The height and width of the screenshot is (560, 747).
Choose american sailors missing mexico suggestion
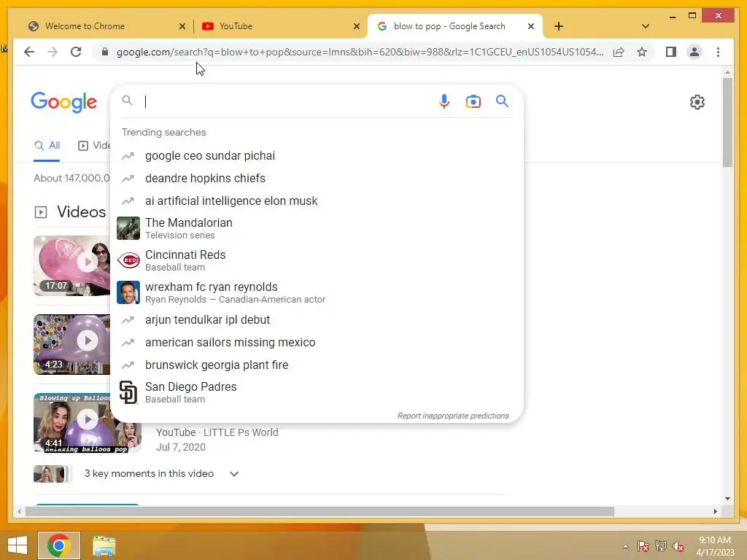[x=317, y=343]
